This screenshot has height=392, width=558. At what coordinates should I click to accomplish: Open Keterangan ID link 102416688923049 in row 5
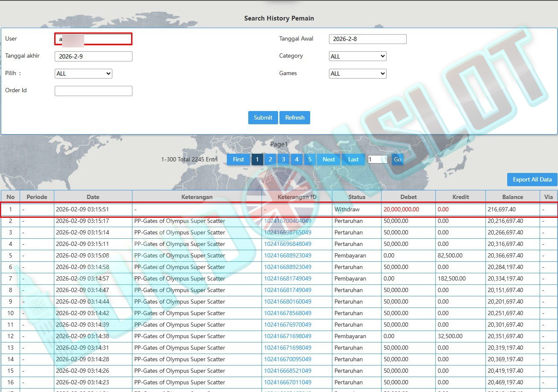click(288, 255)
